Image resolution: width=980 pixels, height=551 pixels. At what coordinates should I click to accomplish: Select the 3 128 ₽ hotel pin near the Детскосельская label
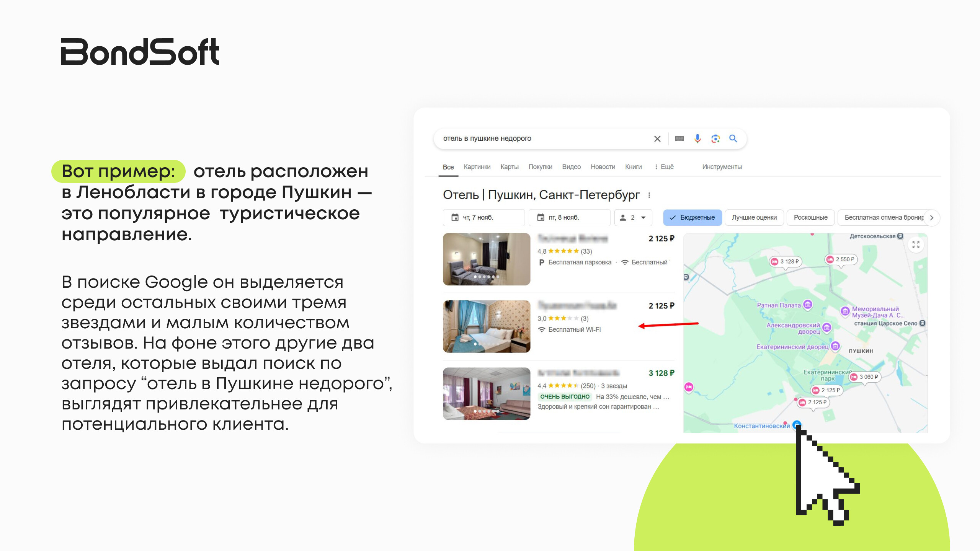pyautogui.click(x=786, y=262)
